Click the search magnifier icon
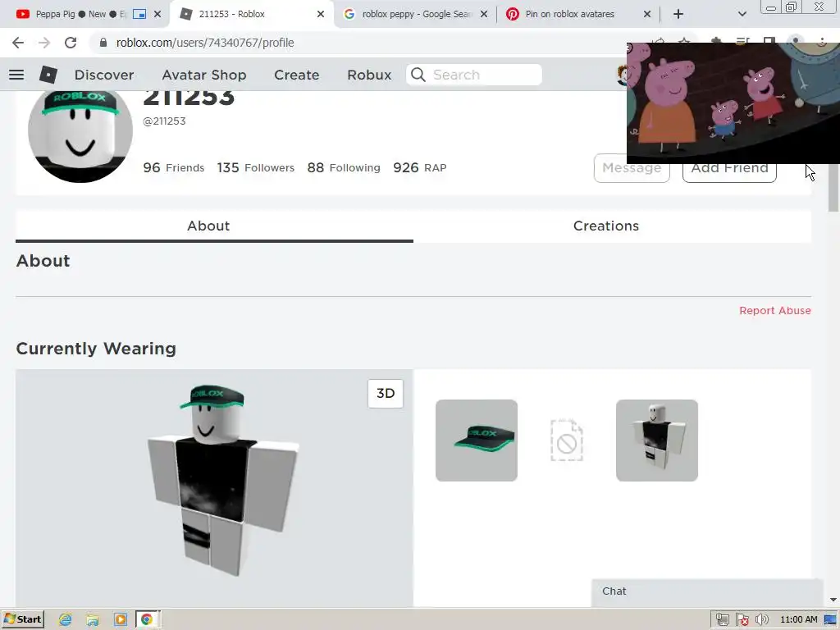The height and width of the screenshot is (630, 840). 418,75
